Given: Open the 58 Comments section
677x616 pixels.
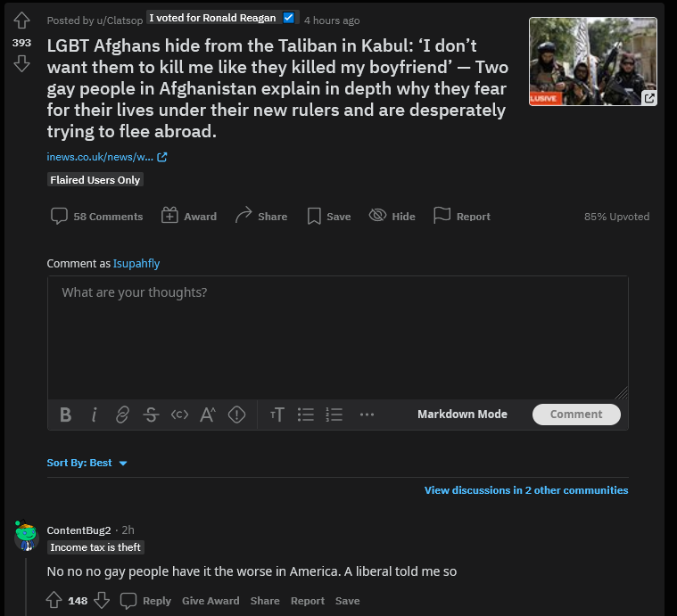Looking at the screenshot, I should (x=96, y=216).
